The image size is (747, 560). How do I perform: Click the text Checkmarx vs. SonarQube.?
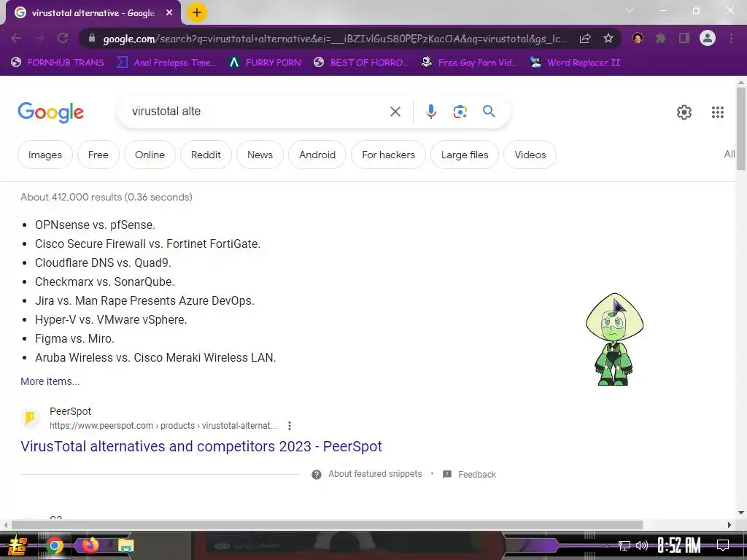[x=105, y=282]
